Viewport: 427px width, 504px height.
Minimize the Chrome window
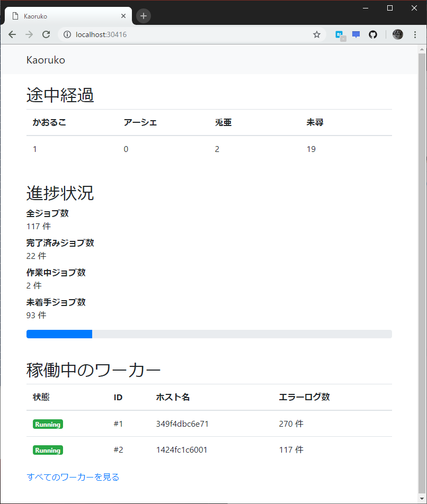tap(366, 8)
